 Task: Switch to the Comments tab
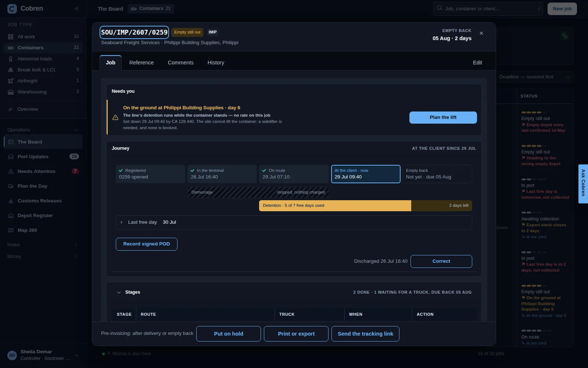click(x=180, y=63)
